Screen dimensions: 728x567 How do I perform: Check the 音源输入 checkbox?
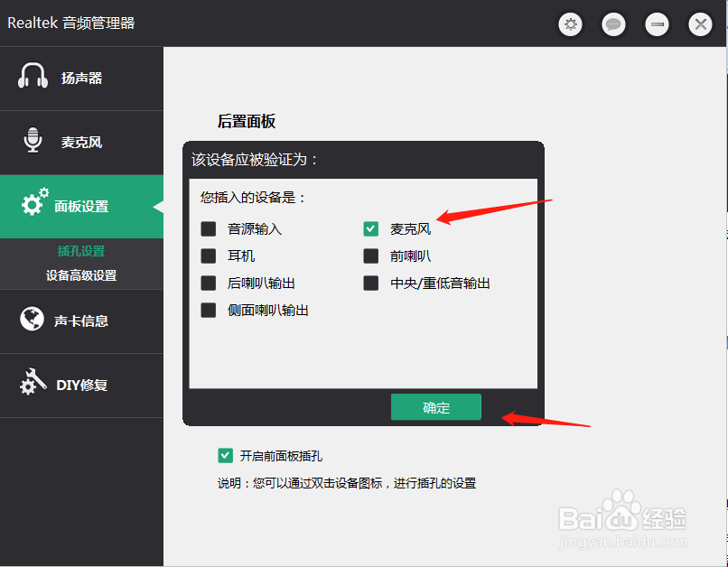209,228
